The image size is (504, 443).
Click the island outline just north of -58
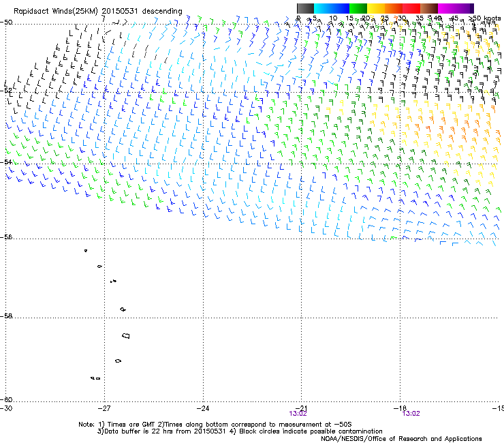coord(123,309)
